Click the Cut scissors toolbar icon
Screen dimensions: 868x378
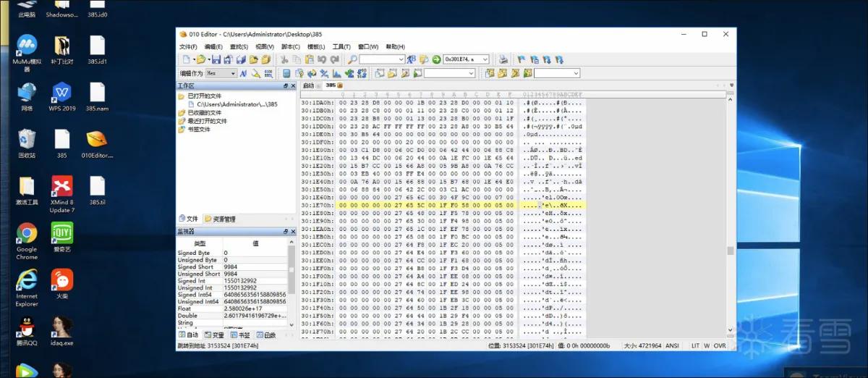(284, 59)
